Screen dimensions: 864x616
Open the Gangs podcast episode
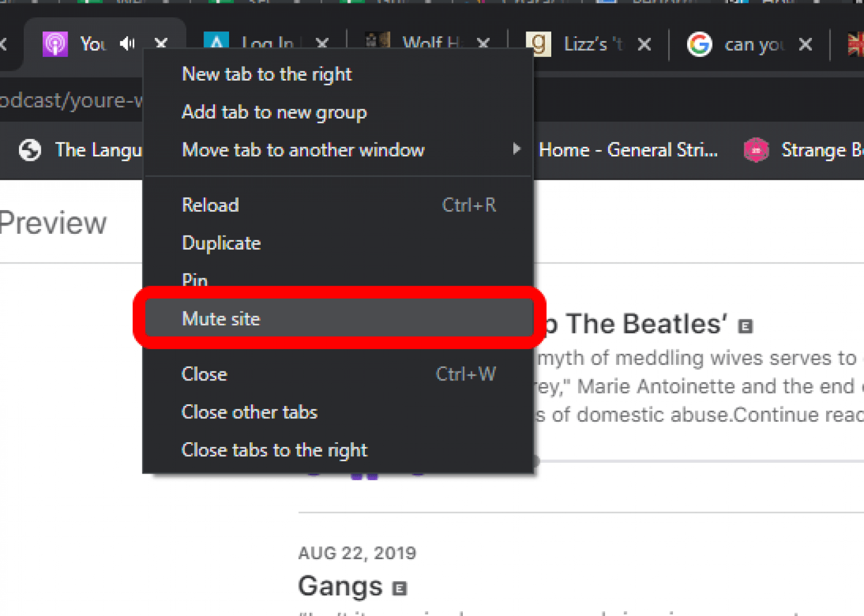pos(341,586)
